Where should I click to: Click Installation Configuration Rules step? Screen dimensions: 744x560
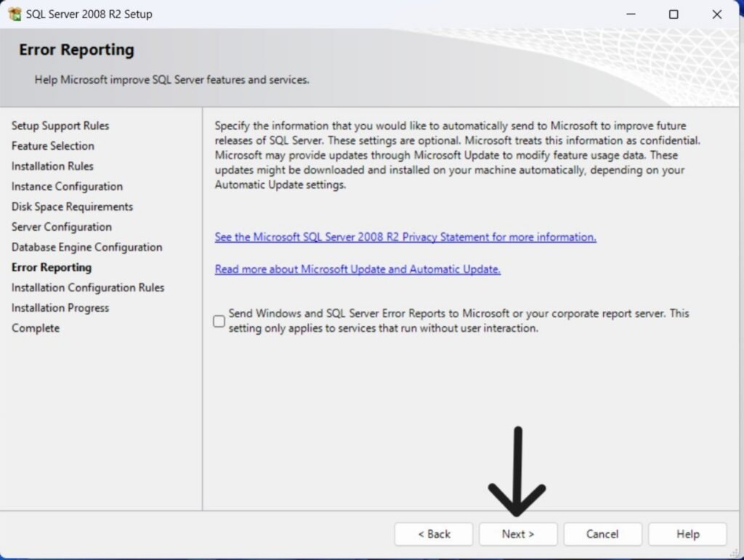click(88, 288)
